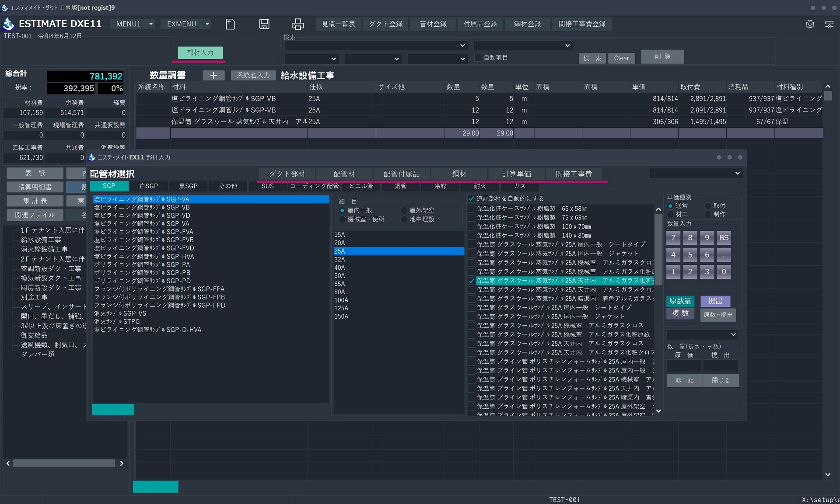This screenshot has width=840, height=504.
Task: Click the 間接工事費登録 icon button
Action: point(582,23)
